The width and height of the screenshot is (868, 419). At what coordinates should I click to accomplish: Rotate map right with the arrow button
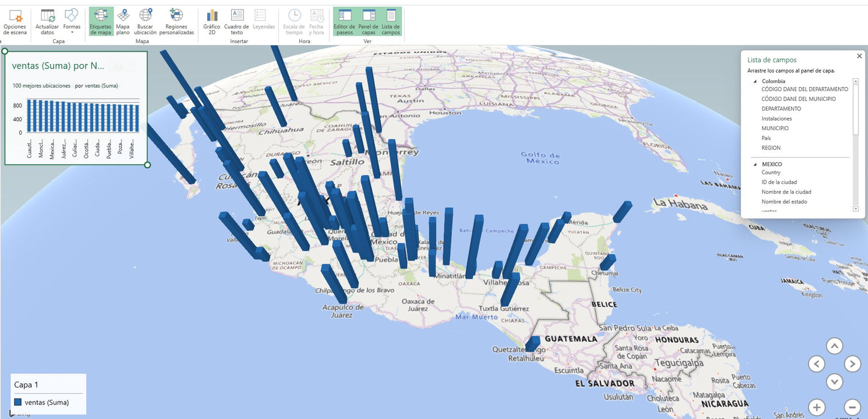[852, 364]
